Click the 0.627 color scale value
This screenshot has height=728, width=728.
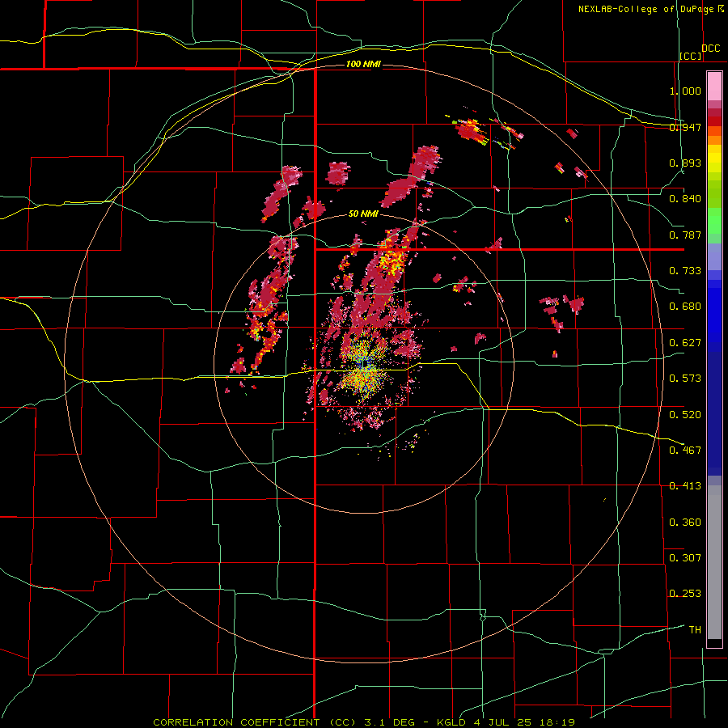[685, 343]
